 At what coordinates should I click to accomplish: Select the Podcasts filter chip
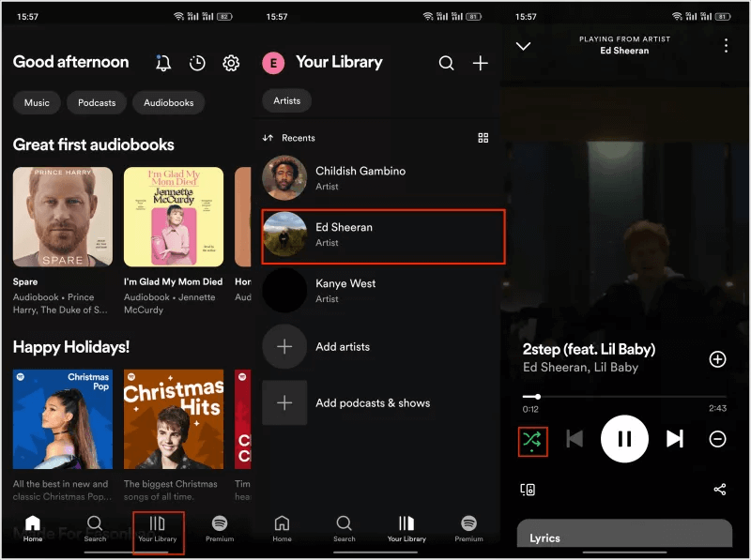click(x=97, y=102)
